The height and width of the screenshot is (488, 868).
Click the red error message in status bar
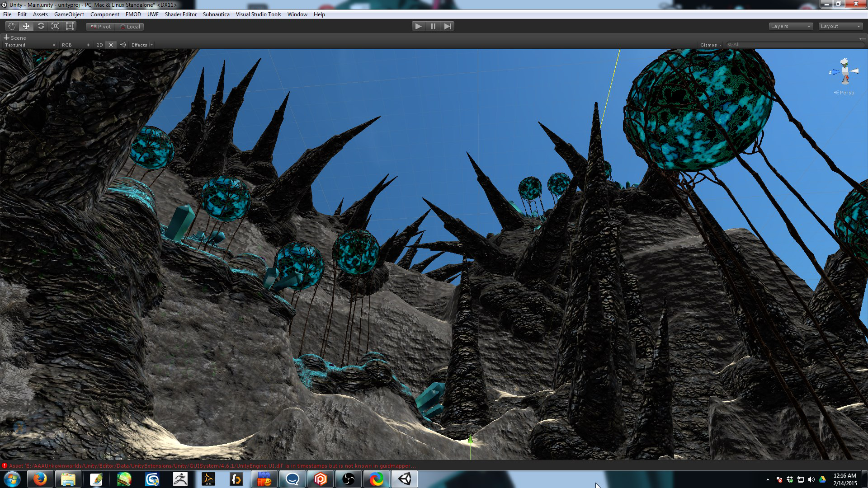(x=212, y=466)
